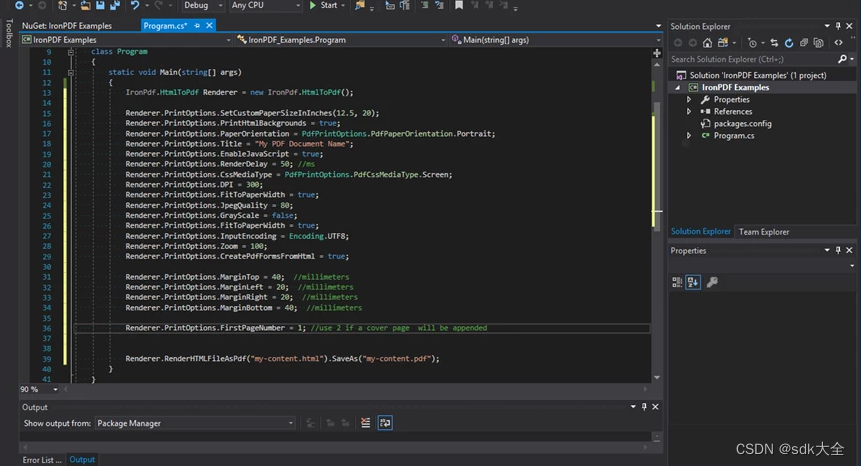
Task: Open Property Pages wrench icon
Action: [712, 283]
